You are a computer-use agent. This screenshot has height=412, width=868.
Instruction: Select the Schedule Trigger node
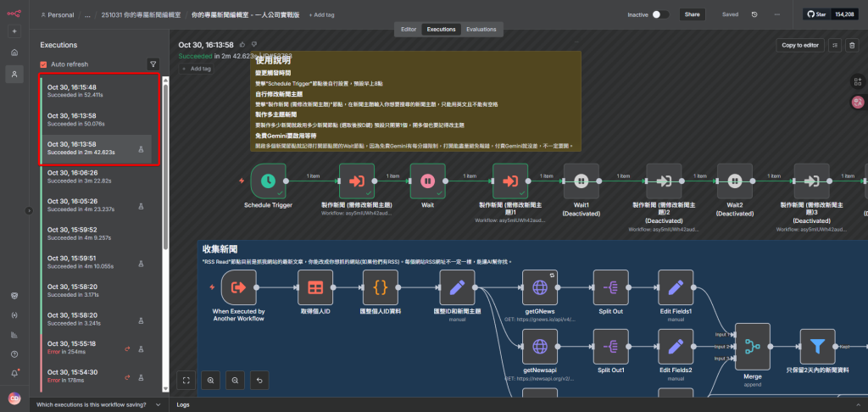[x=268, y=181]
